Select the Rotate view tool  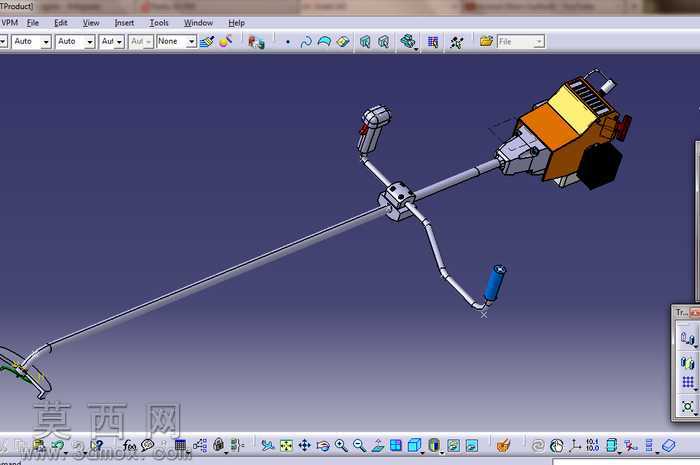coord(322,445)
